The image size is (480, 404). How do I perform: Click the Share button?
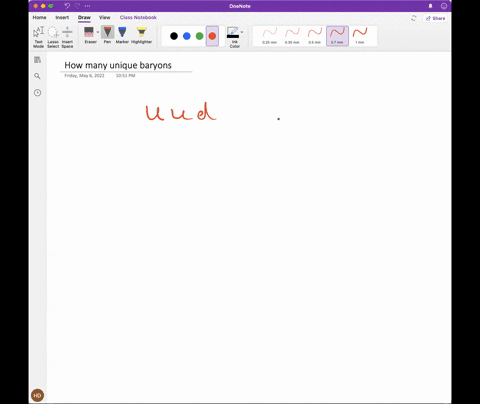pyautogui.click(x=435, y=18)
